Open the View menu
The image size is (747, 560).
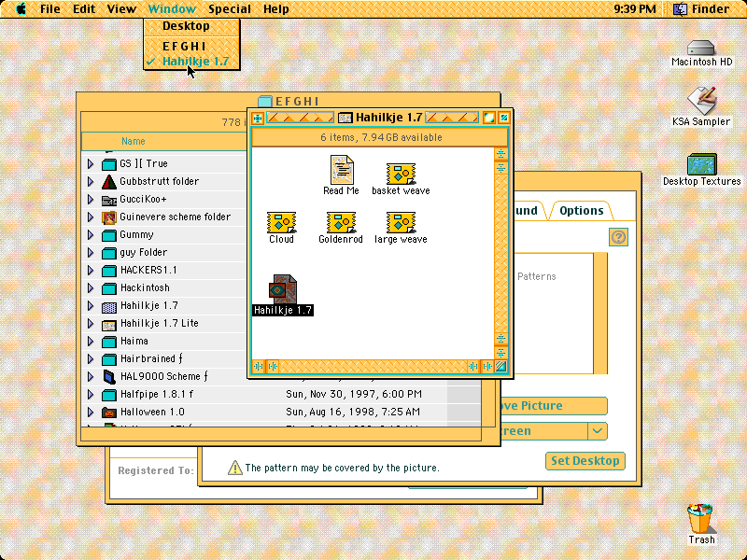(x=121, y=8)
